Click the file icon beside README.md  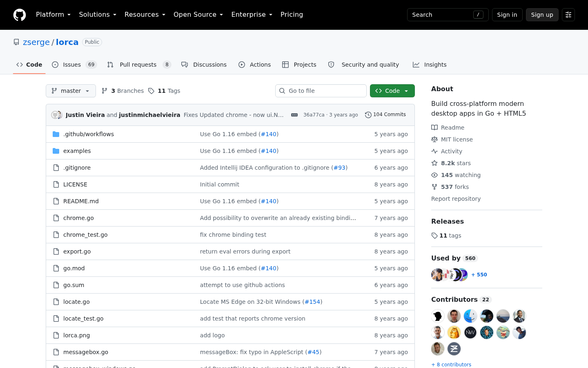56,201
